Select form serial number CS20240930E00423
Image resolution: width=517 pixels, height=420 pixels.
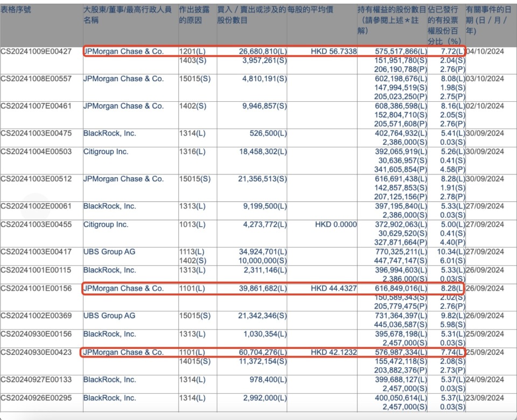click(x=36, y=352)
